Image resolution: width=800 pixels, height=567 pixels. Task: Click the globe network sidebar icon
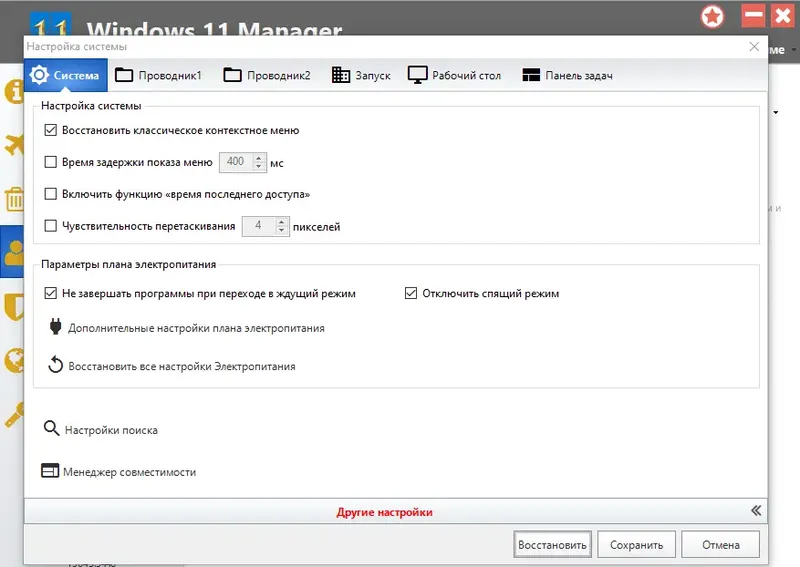(x=14, y=360)
